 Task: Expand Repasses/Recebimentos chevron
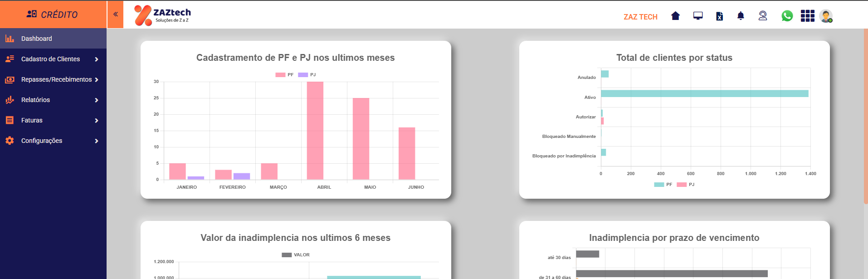click(97, 80)
